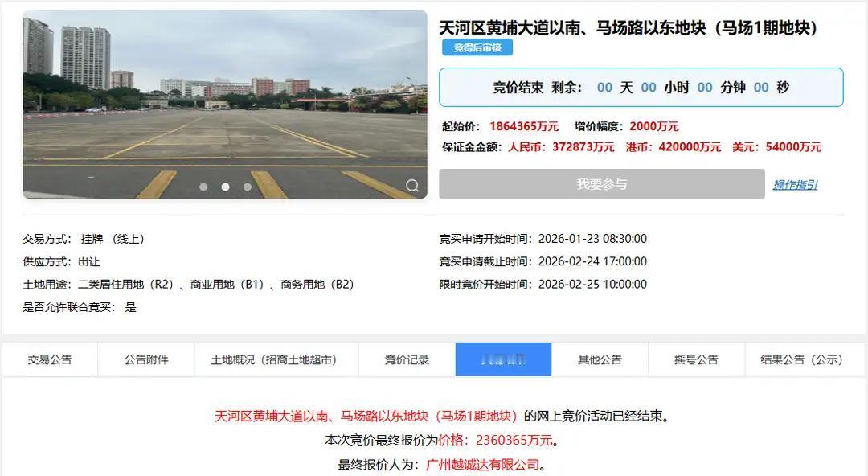Click the 我要参与 button
This screenshot has height=476, width=868.
[x=602, y=184]
